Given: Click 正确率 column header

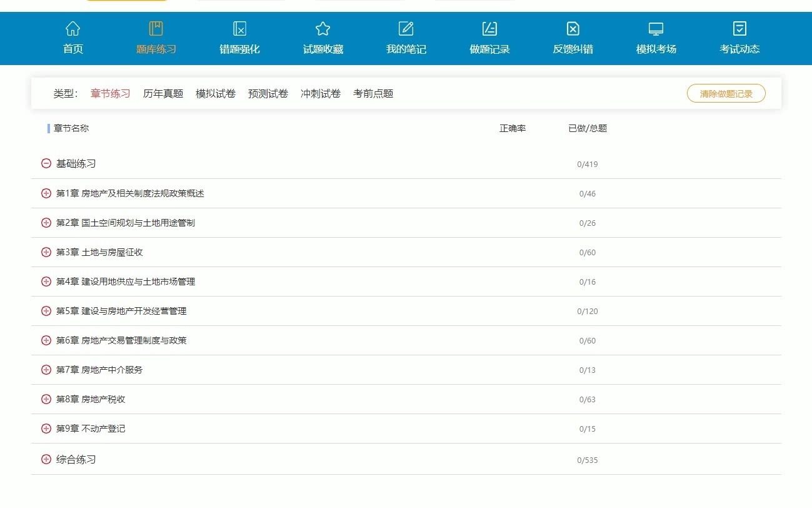Looking at the screenshot, I should coord(513,128).
